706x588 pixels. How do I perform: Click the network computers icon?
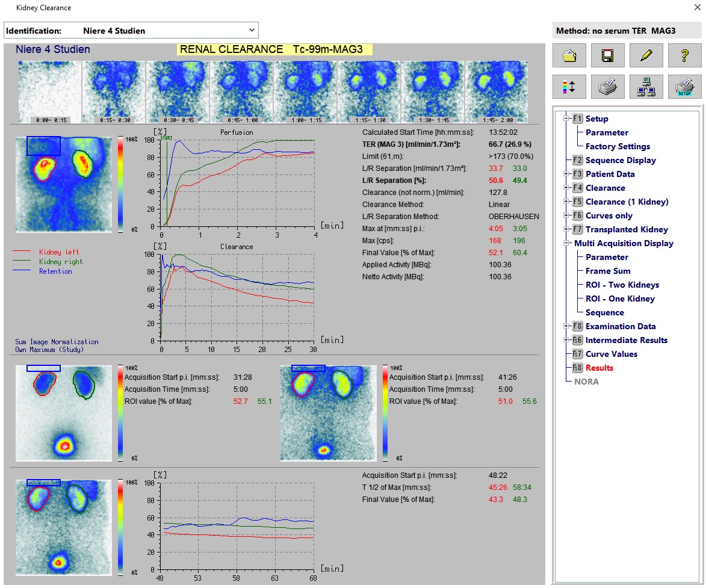pos(646,87)
